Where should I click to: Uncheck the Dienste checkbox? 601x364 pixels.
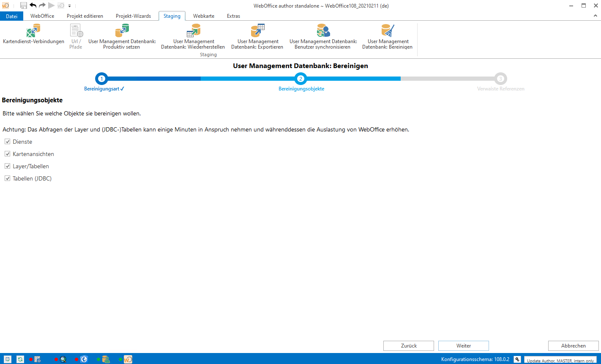tap(7, 142)
